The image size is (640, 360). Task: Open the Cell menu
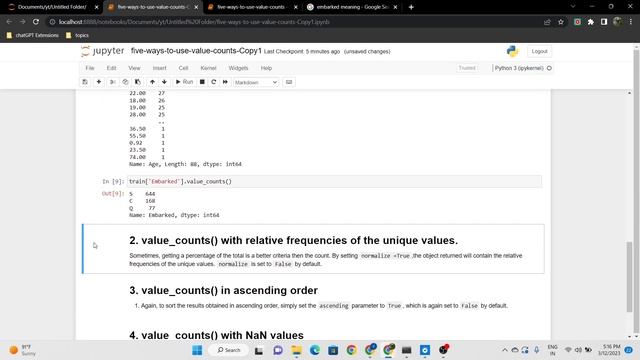183,68
